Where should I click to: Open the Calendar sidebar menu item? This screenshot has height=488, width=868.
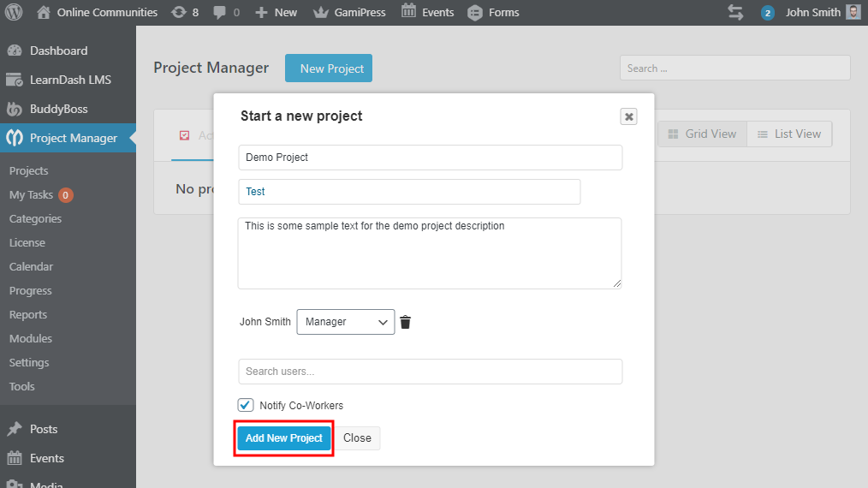pyautogui.click(x=31, y=266)
